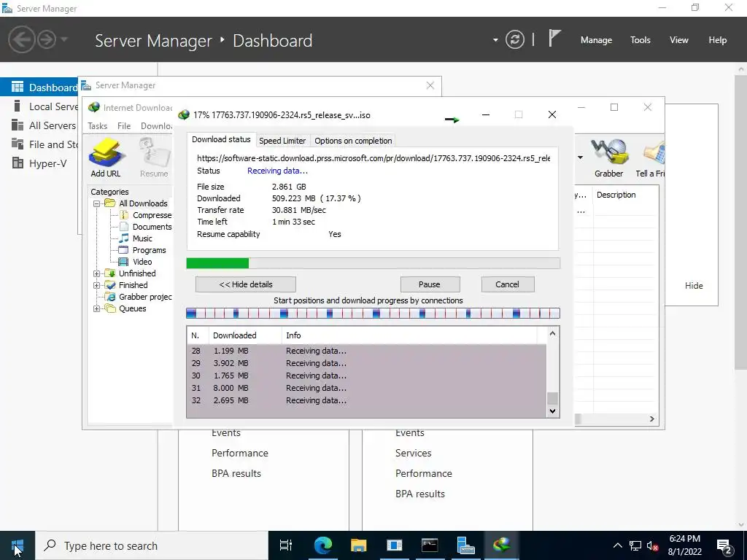Open the Tools menu in Server Manager
Screen dimensions: 747x560
(x=640, y=40)
